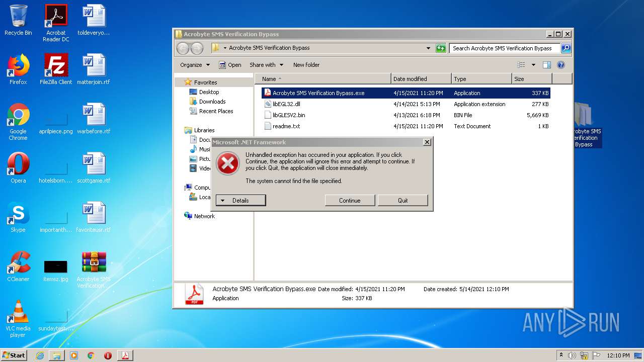Viewport: 644px width, 362px height.
Task: Sort by Date modified column
Action: click(x=421, y=79)
